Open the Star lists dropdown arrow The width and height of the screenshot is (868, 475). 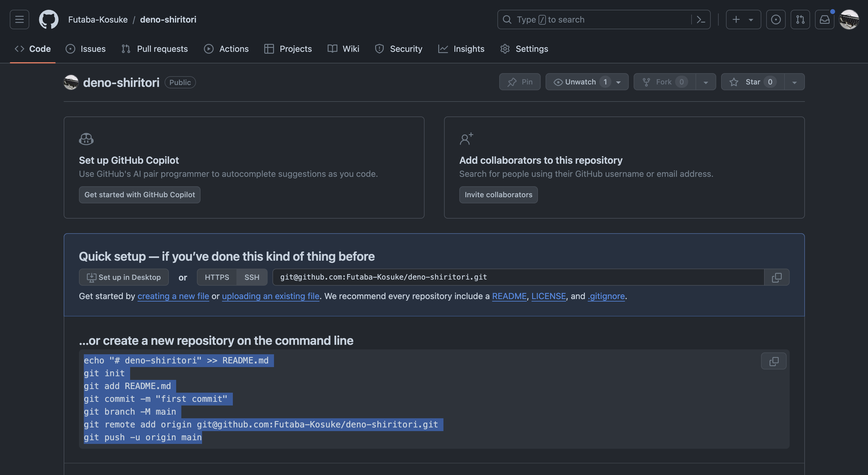coord(794,82)
